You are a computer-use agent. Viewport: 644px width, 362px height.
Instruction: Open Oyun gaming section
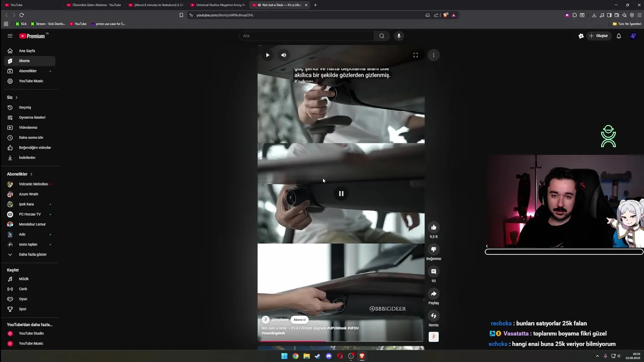click(30, 299)
